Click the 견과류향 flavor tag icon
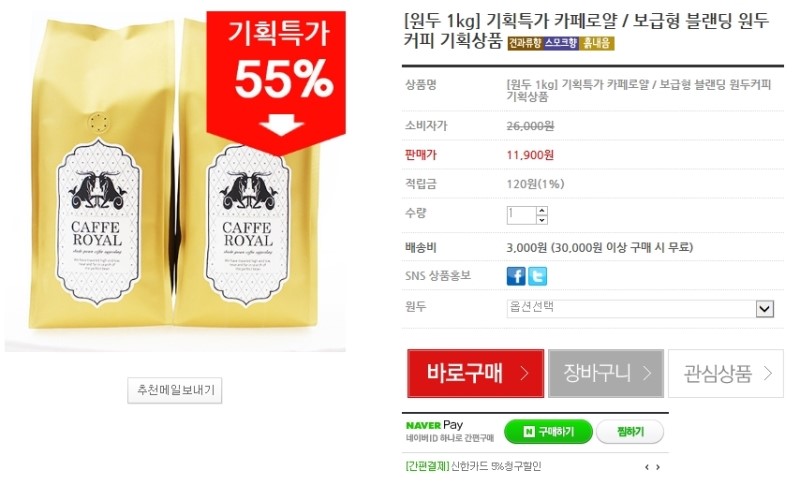The height and width of the screenshot is (485, 800). tap(524, 43)
